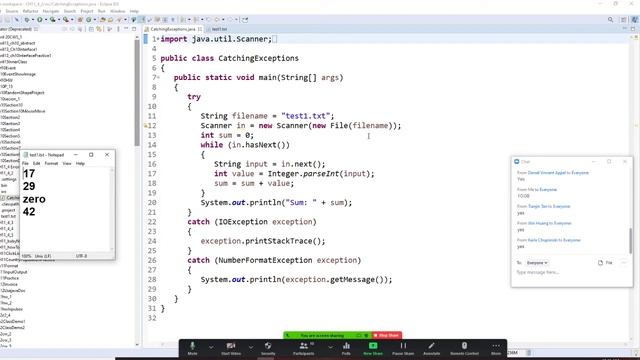640x360 pixels.
Task: Click Collapse All icon in explorer toolbar
Action: click(x=91, y=29)
